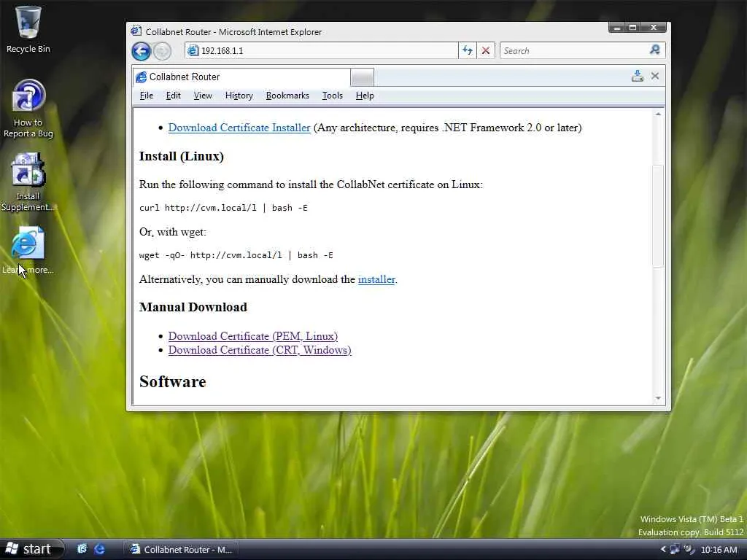Click the Internet Explorer title bar icon

coord(136,31)
